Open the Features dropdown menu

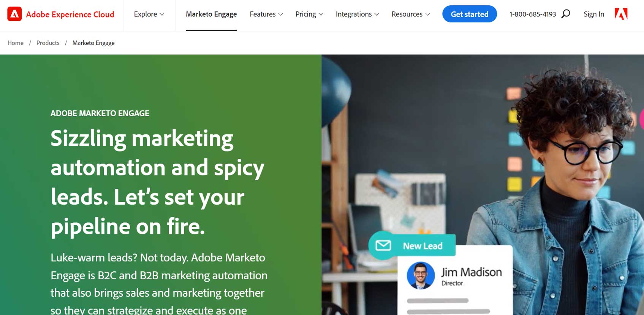pyautogui.click(x=266, y=14)
